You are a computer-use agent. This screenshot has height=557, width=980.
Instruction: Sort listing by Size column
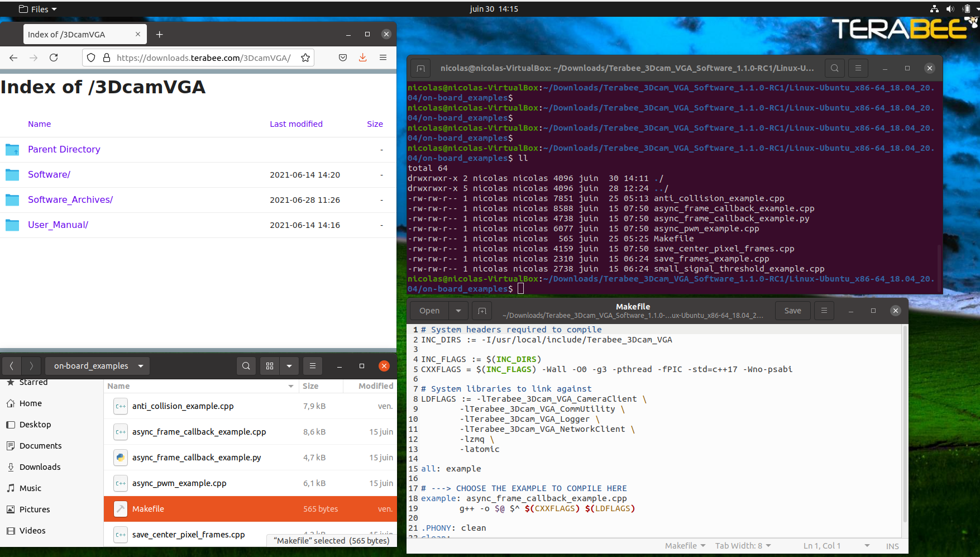pos(375,124)
